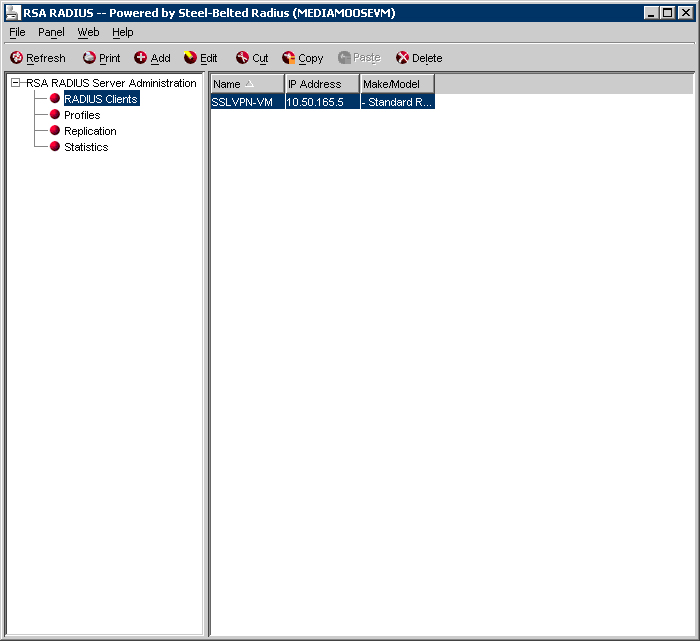Viewport: 700px width, 641px height.
Task: Click the Delete X icon
Action: click(402, 58)
